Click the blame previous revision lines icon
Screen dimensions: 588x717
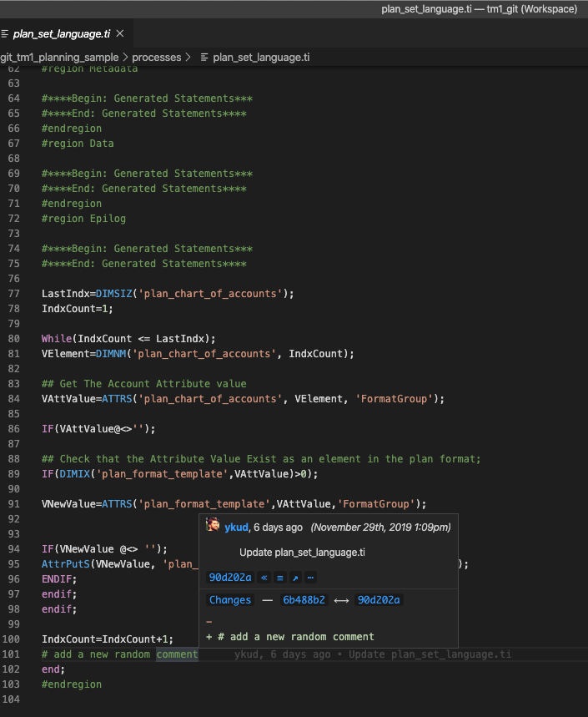click(x=280, y=578)
